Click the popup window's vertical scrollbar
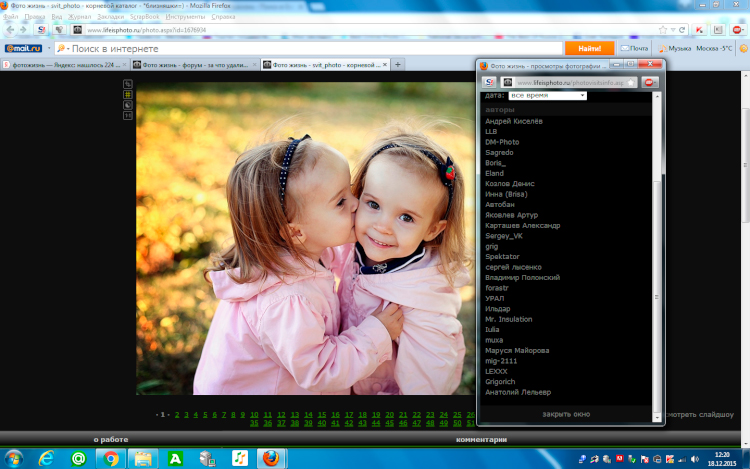 [657, 250]
